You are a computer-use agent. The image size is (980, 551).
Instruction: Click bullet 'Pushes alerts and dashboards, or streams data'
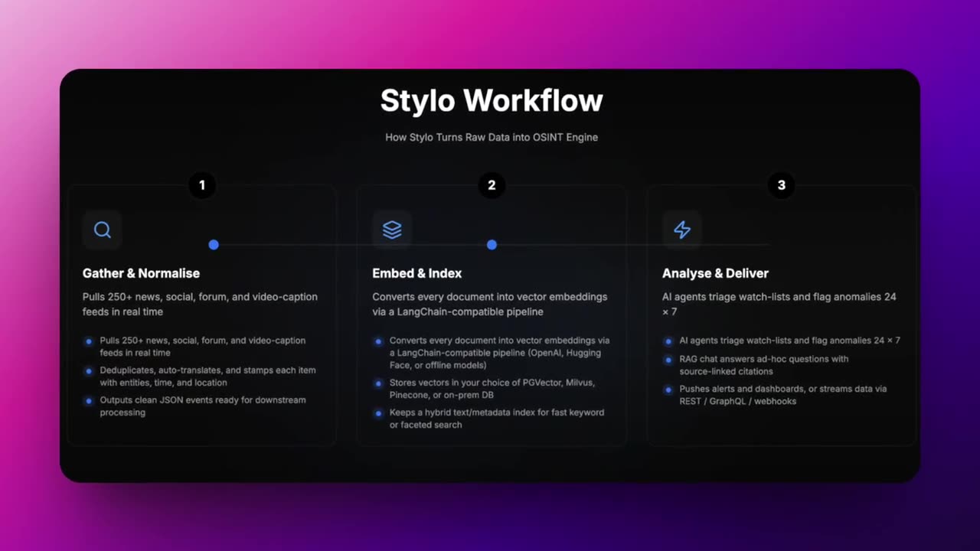click(783, 395)
